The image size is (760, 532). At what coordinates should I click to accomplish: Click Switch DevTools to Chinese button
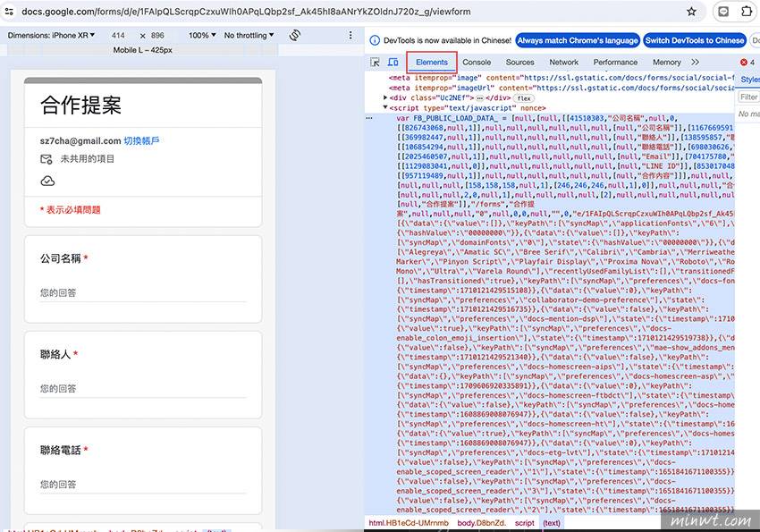[695, 41]
